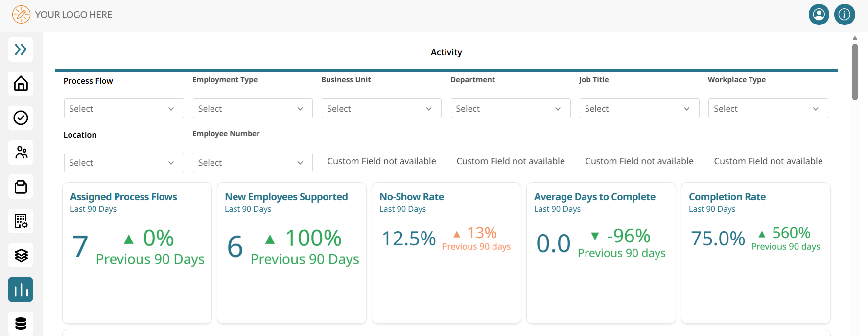Click the information icon in header
The height and width of the screenshot is (336, 868).
tap(845, 15)
